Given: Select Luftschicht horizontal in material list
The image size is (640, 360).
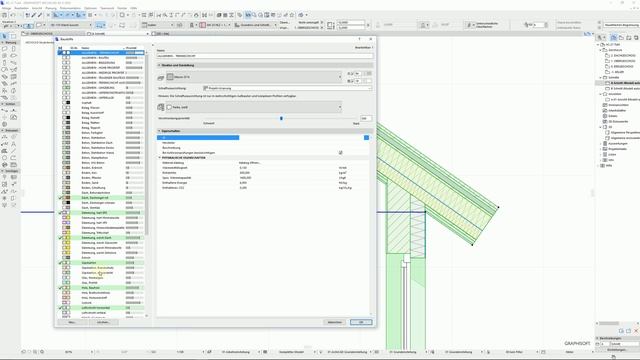Looking at the screenshot, I should [101, 308].
